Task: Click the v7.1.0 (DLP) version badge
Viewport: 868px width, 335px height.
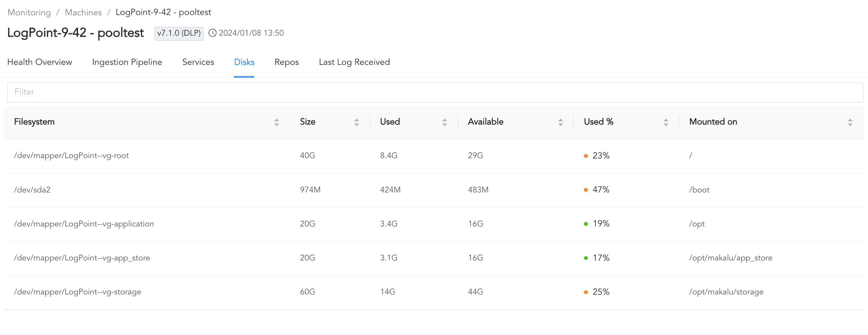Action: [179, 33]
